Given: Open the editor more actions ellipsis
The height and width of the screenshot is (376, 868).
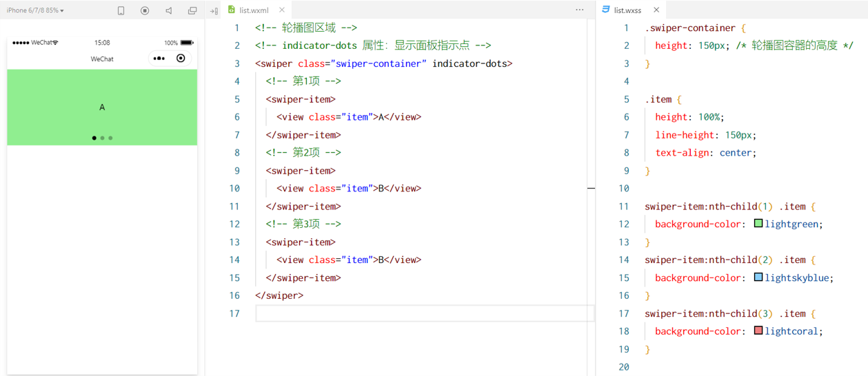Looking at the screenshot, I should click(x=579, y=10).
